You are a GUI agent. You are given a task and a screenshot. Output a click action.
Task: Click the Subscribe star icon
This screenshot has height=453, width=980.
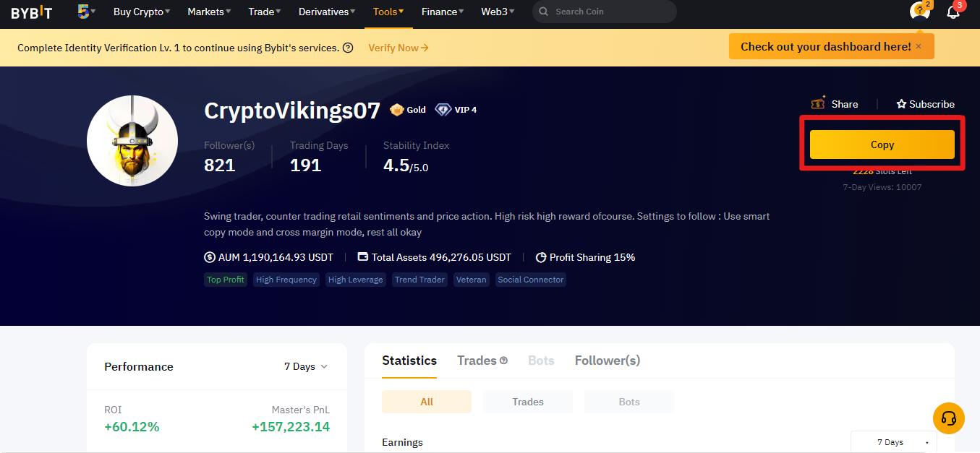(x=901, y=104)
